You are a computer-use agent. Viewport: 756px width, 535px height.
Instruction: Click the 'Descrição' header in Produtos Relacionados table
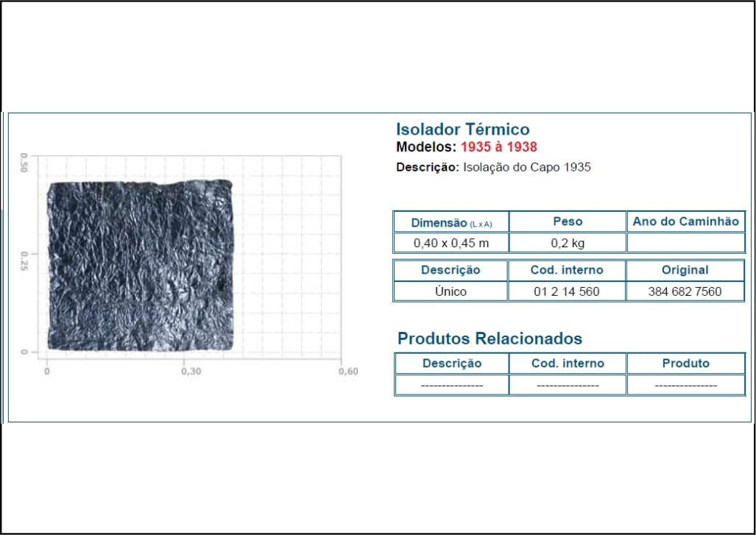pos(452,364)
